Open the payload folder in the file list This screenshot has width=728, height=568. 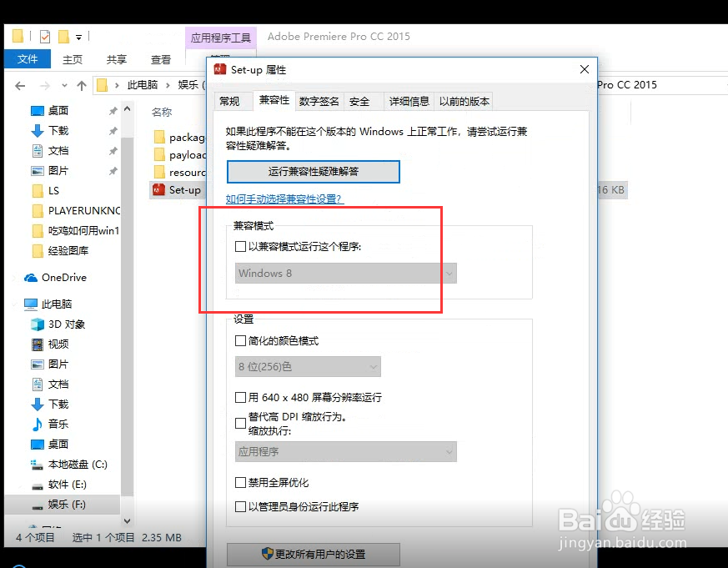[179, 154]
